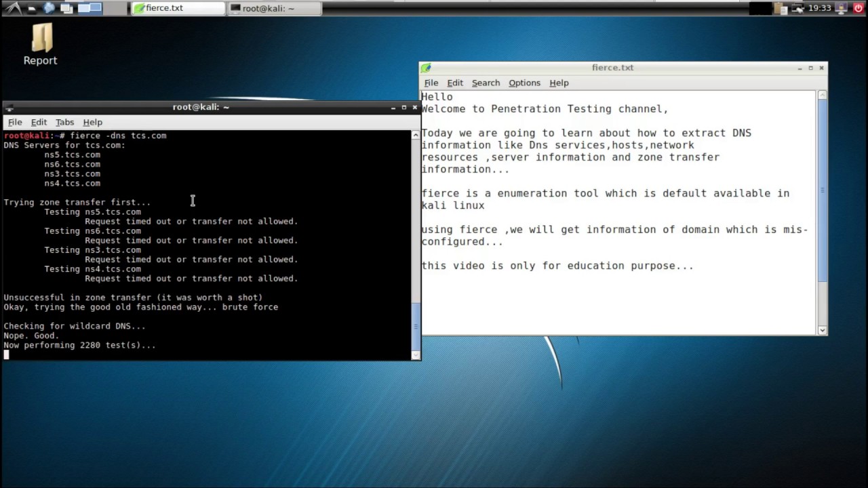
Task: Minimize the root@kali terminal window
Action: [393, 108]
